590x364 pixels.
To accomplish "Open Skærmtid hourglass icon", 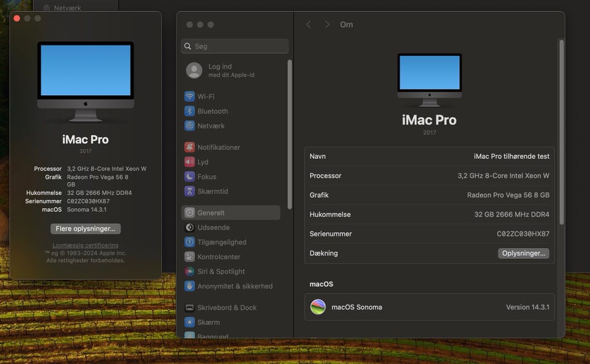I will point(190,192).
